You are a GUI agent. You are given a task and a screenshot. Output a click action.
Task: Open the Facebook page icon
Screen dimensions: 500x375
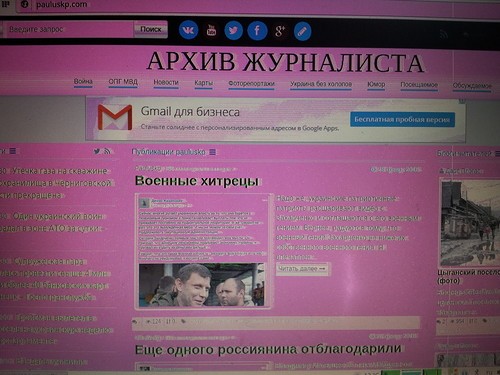(257, 31)
